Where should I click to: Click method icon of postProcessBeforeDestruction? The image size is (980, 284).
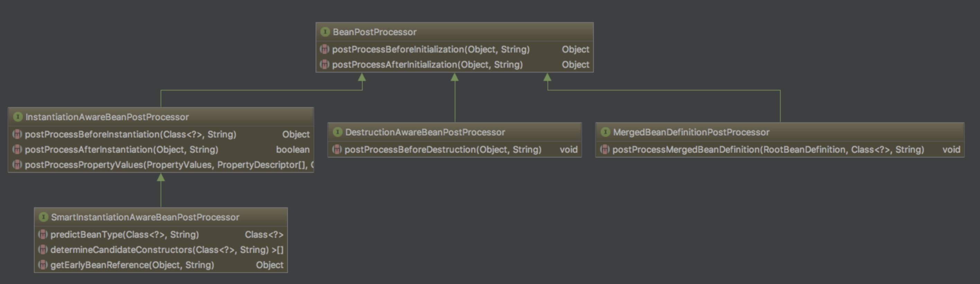[x=337, y=150]
